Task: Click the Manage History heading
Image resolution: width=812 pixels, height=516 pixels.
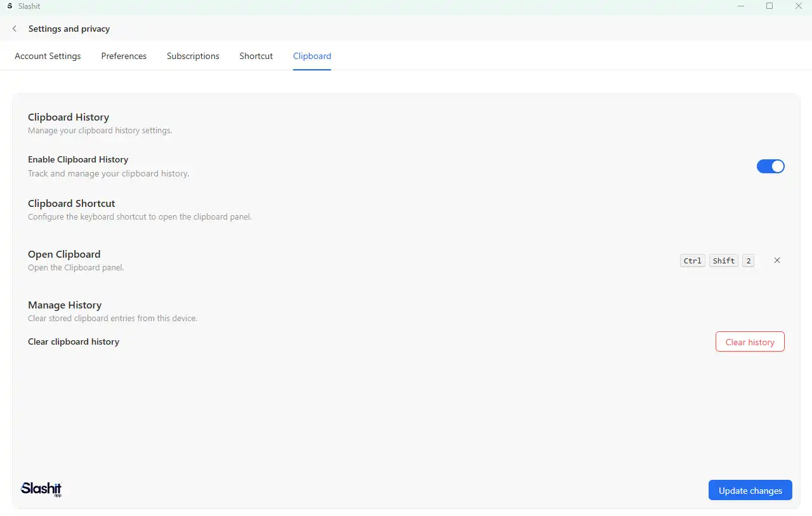Action: pos(65,305)
